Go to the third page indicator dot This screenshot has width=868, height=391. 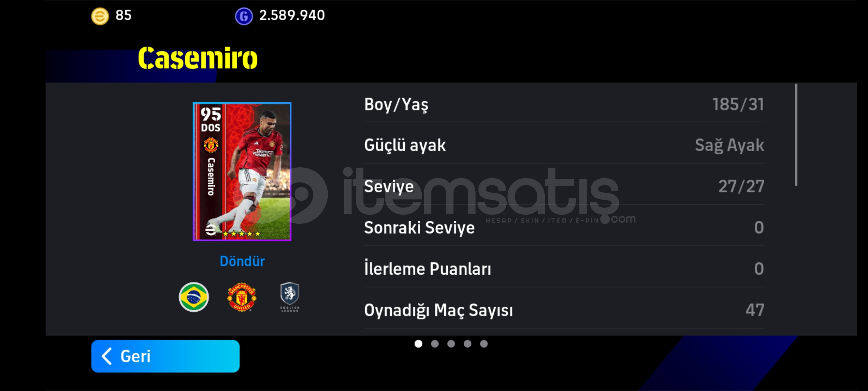click(x=451, y=344)
